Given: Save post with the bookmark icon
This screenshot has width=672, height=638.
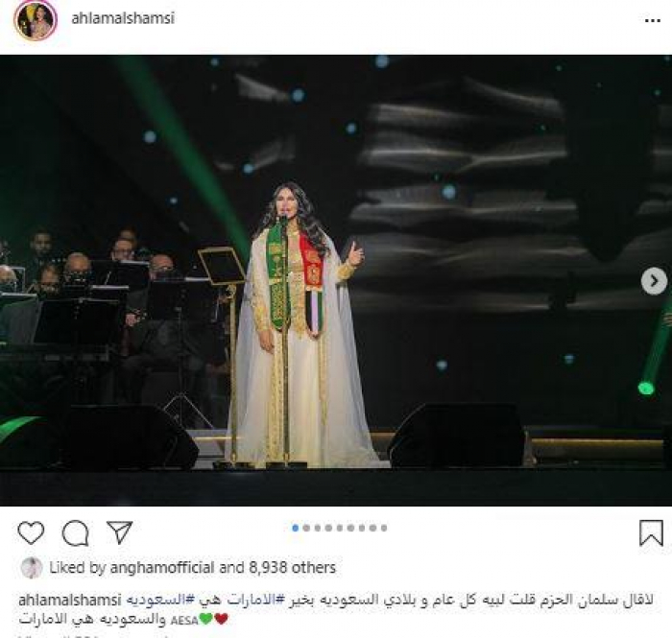Looking at the screenshot, I should [x=651, y=533].
